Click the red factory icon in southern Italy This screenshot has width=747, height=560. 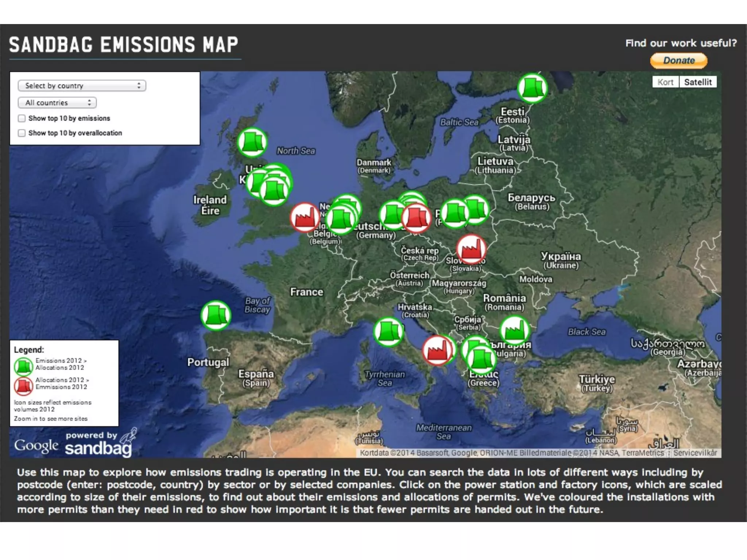pos(437,350)
